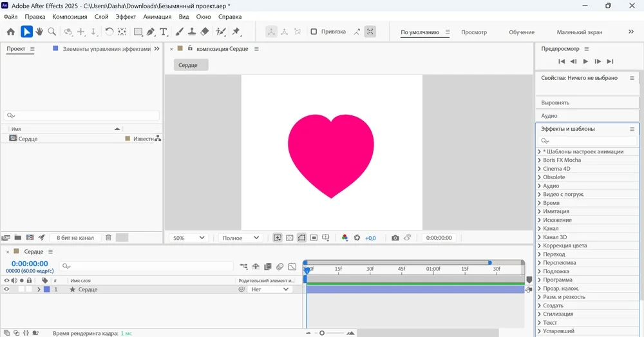The image size is (644, 337).
Task: Select the Brush tool
Action: click(x=180, y=32)
